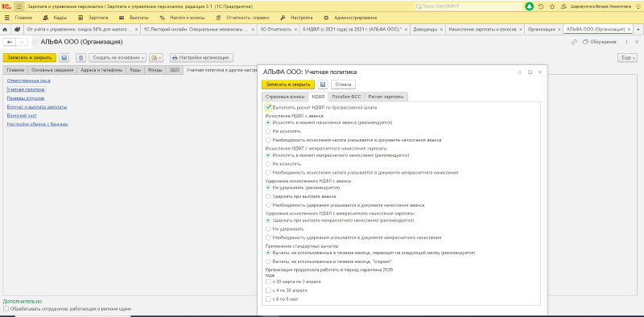Open Настройки обмена с банками link
The height and width of the screenshot is (317, 644).
(37, 124)
